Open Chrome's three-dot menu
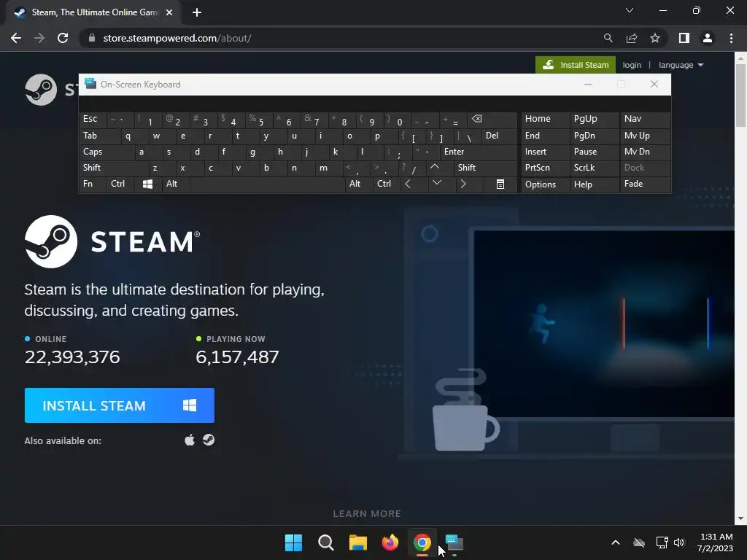Viewport: 747px width, 560px height. [x=731, y=38]
